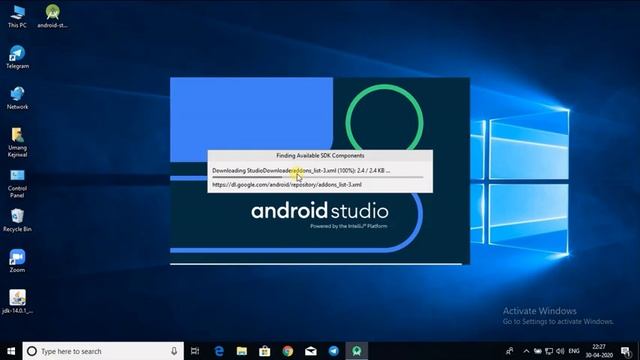Launch Google Chrome from taskbar
The height and width of the screenshot is (360, 640).
[288, 351]
